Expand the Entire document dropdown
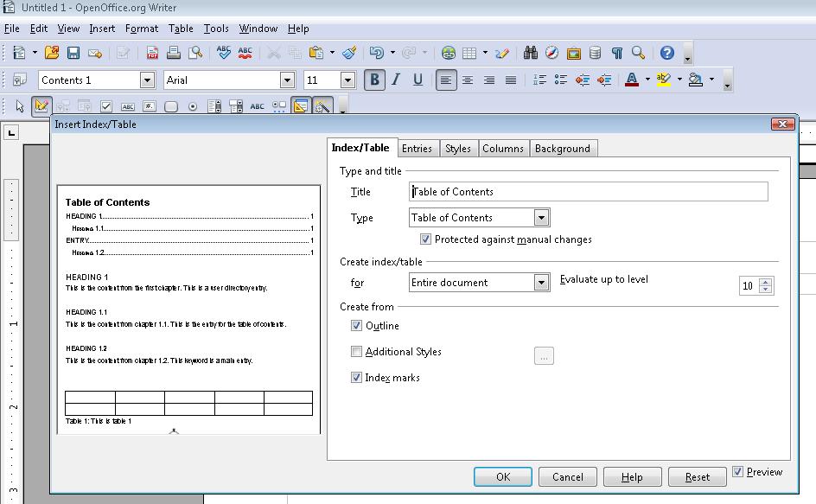 point(543,282)
